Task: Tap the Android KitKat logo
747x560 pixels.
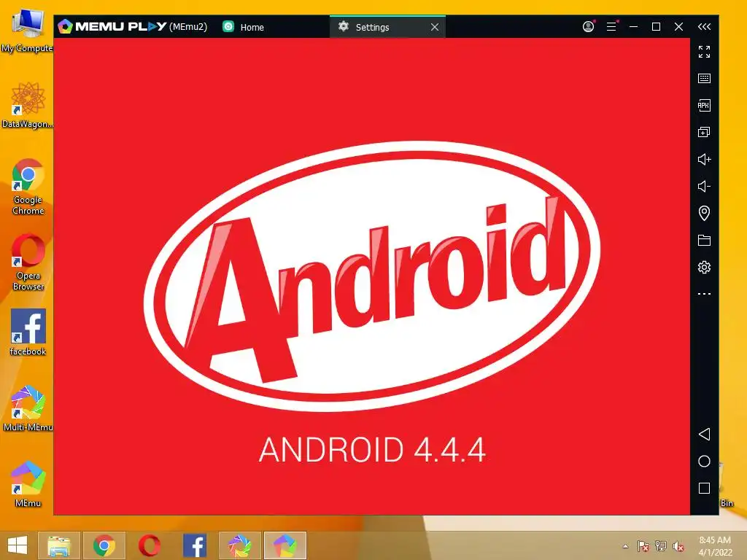Action: point(371,276)
